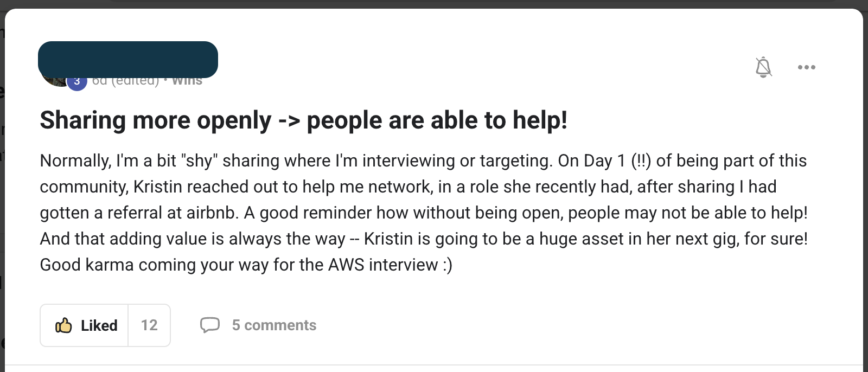Click the quoted word "shy"
This screenshot has width=868, height=372.
[x=199, y=161]
